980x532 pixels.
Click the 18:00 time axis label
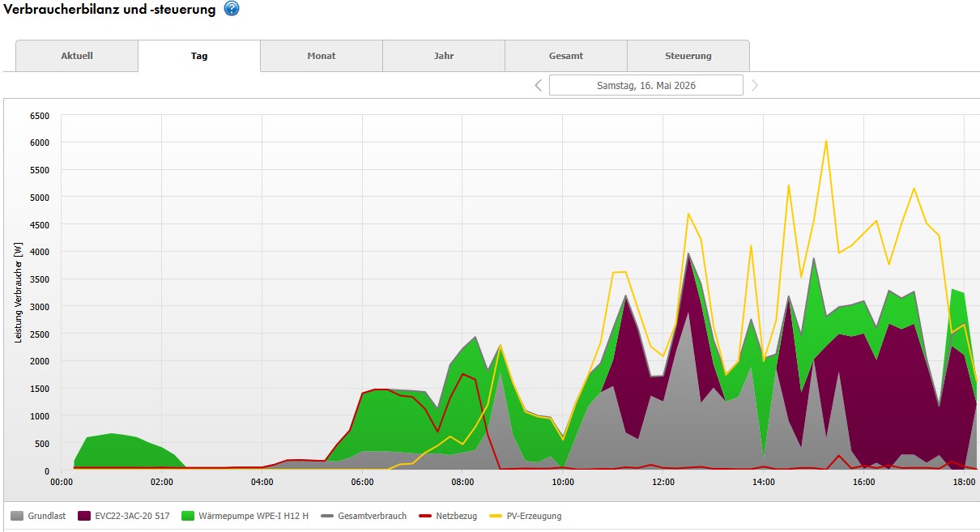(x=963, y=482)
